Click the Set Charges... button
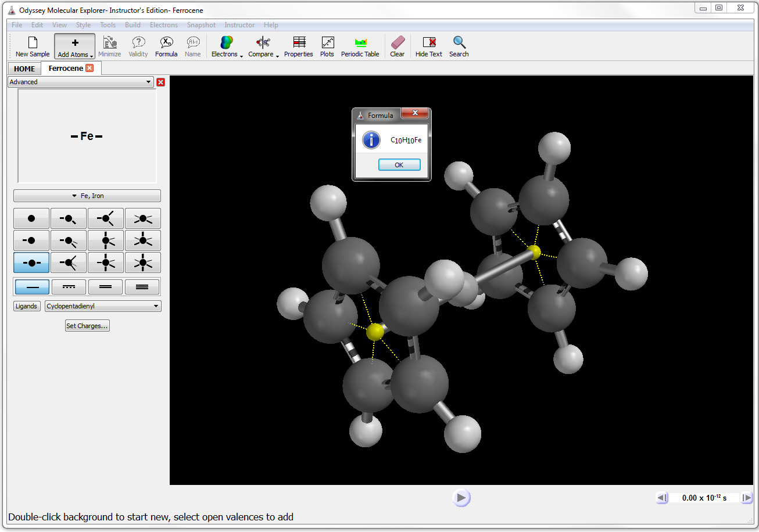The width and height of the screenshot is (759, 532). (87, 326)
